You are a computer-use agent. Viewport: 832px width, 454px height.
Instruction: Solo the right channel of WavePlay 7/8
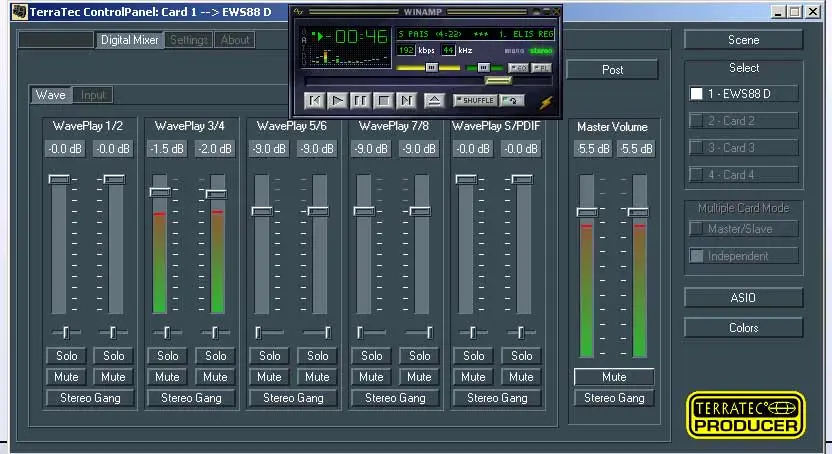click(419, 356)
